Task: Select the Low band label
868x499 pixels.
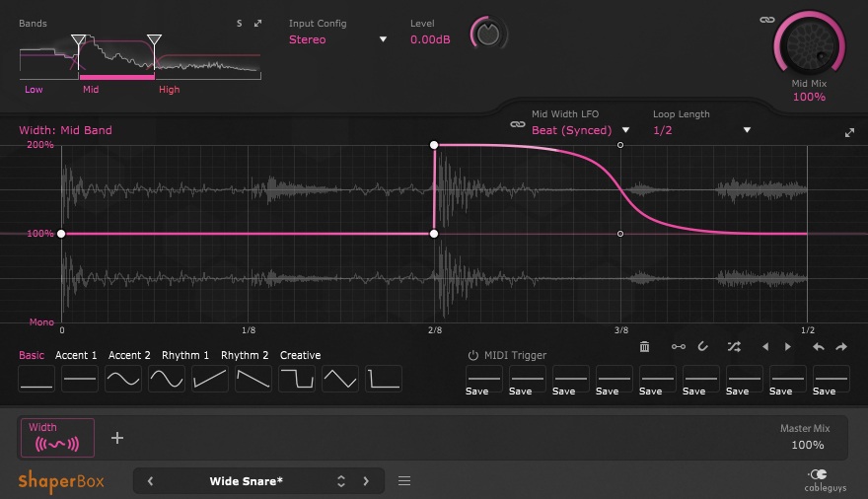Action: pos(34,90)
